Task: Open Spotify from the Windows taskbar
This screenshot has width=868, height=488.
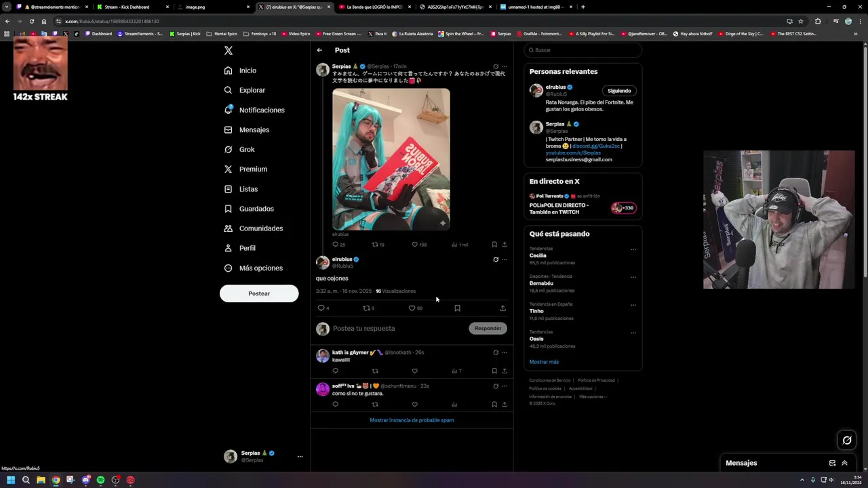Action: [x=100, y=480]
